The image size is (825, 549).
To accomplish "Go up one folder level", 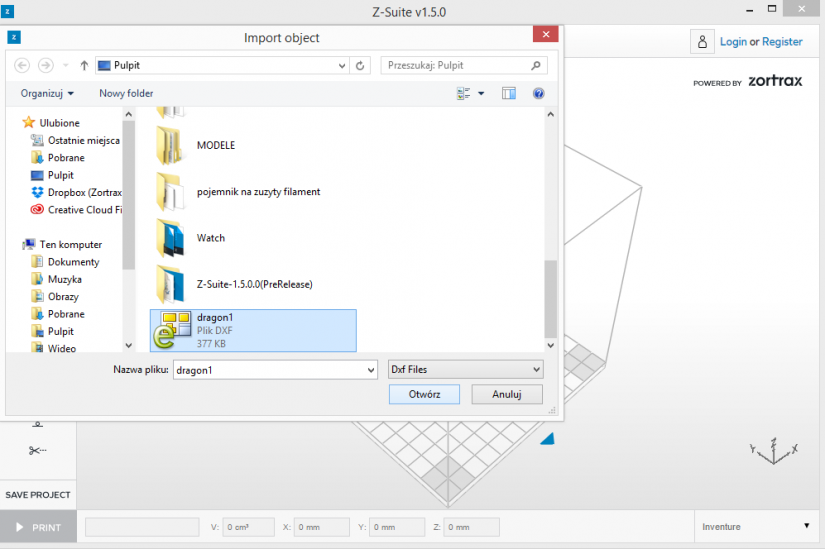I will coord(84,65).
